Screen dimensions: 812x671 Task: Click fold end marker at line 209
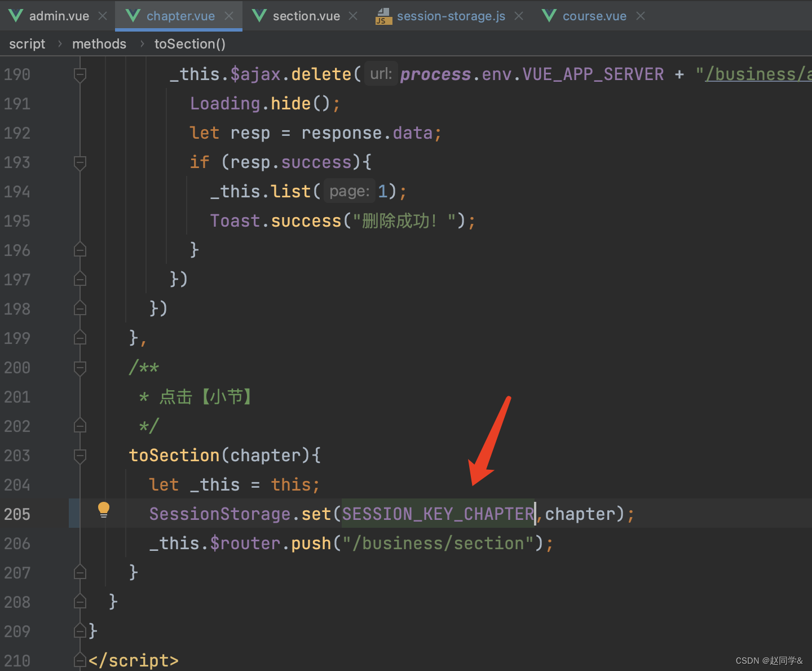[x=80, y=631]
